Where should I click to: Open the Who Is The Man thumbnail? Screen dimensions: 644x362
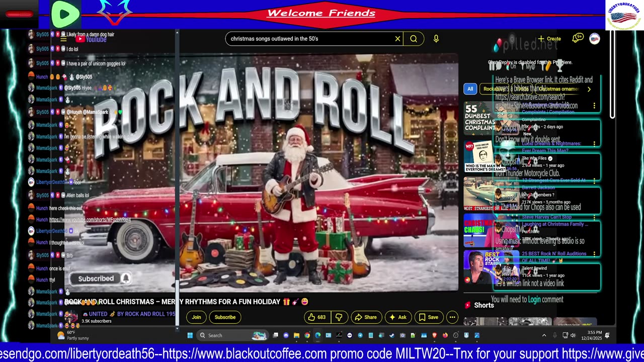point(491,156)
